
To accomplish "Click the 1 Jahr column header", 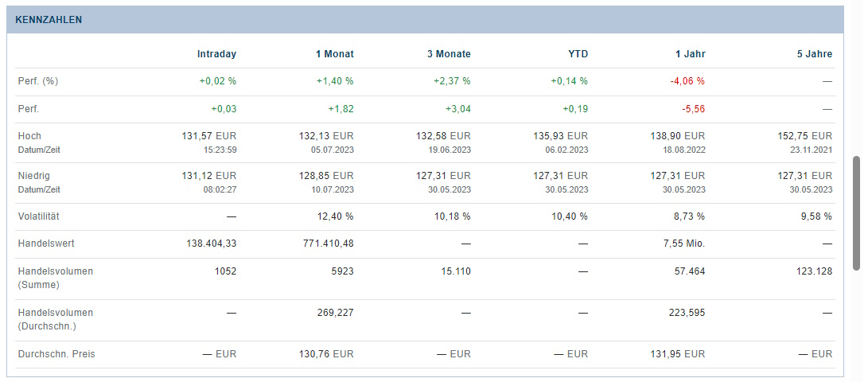I will pos(689,54).
